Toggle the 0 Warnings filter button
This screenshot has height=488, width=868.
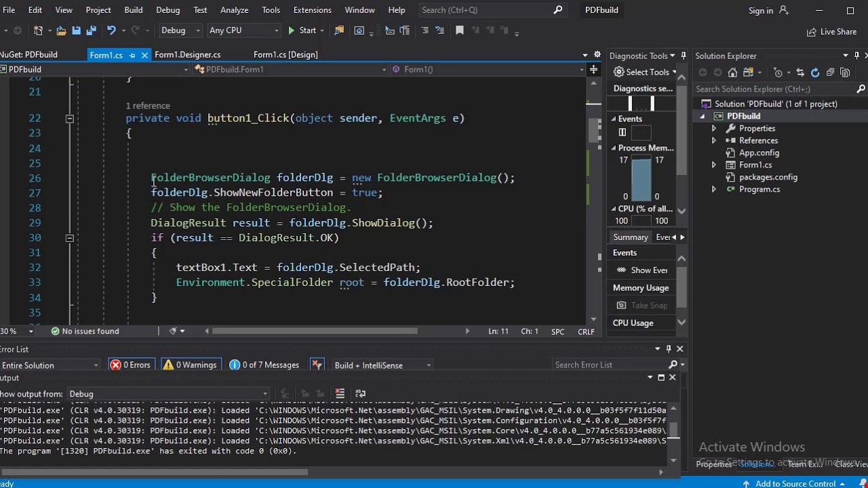pos(189,365)
